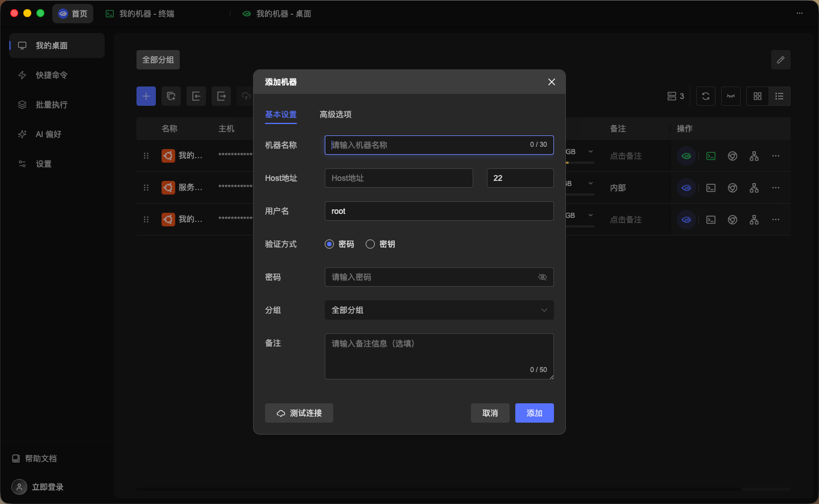The image size is (819, 504).
Task: Click the green remote desktop eye icon
Action: click(686, 156)
